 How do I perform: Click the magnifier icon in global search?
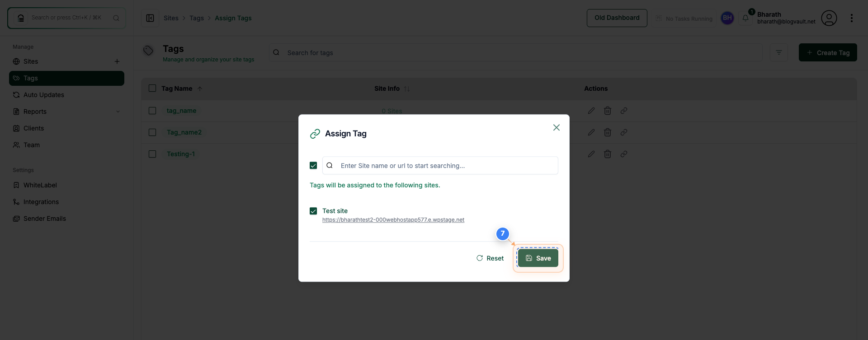click(116, 18)
